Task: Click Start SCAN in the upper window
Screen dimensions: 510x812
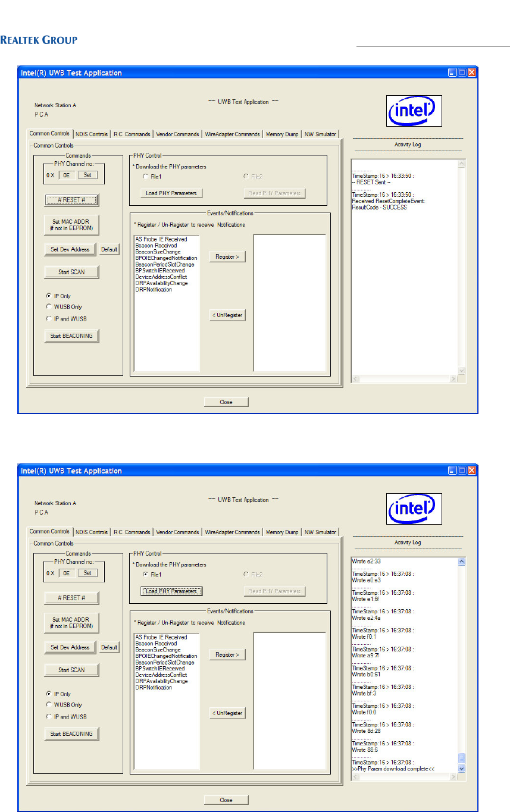Action: [71, 272]
